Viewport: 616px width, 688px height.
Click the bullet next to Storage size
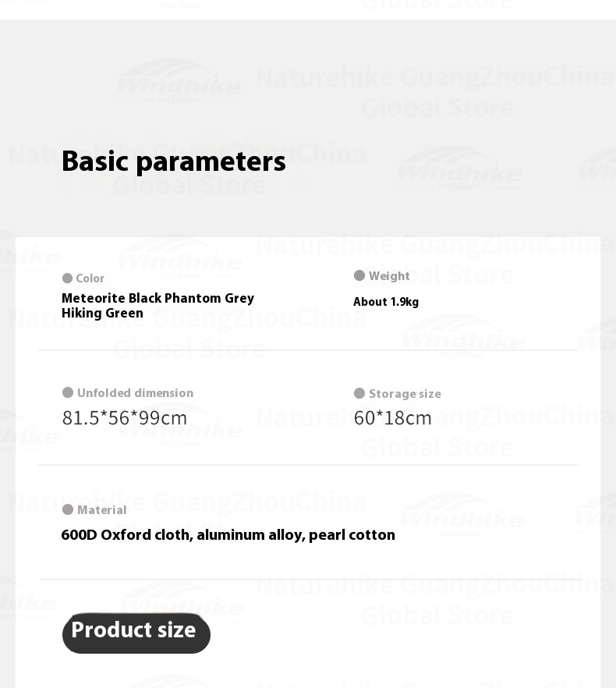pos(359,393)
